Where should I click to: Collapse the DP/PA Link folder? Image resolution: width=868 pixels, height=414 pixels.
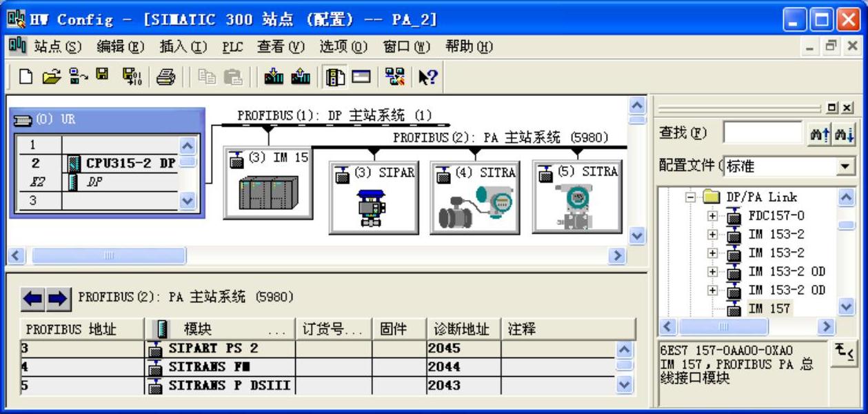tap(690, 197)
